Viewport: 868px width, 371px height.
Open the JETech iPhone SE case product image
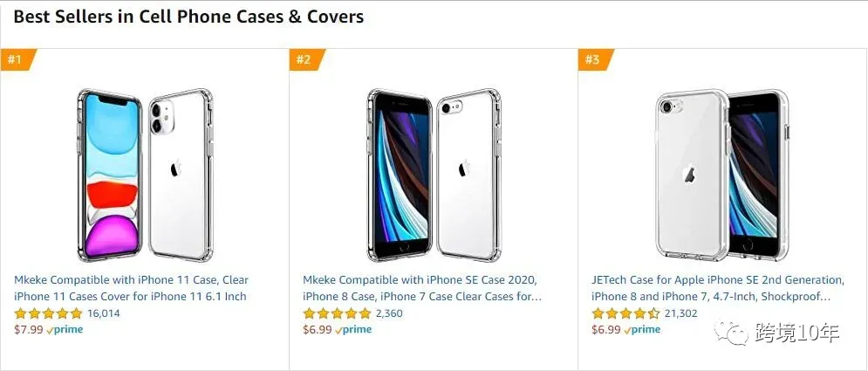722,175
